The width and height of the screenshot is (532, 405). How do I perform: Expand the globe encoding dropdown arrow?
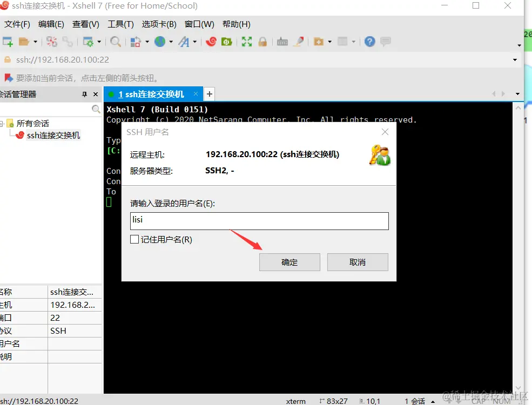171,42
